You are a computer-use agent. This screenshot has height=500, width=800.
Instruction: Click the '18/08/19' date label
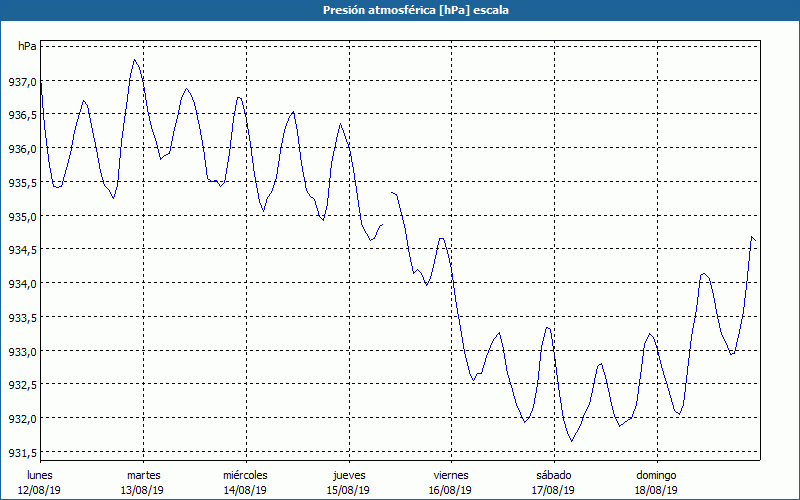(x=657, y=490)
